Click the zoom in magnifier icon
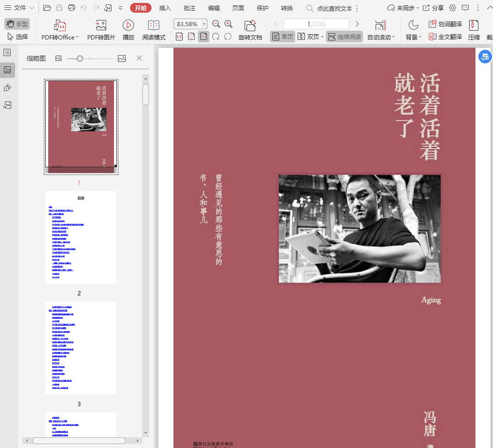This screenshot has height=448, width=493. [228, 24]
